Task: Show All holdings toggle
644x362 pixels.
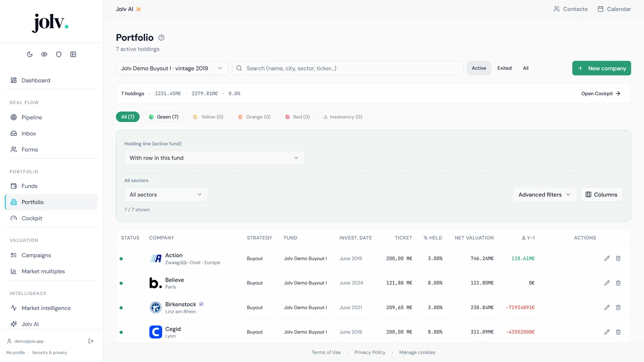Action: (526, 68)
